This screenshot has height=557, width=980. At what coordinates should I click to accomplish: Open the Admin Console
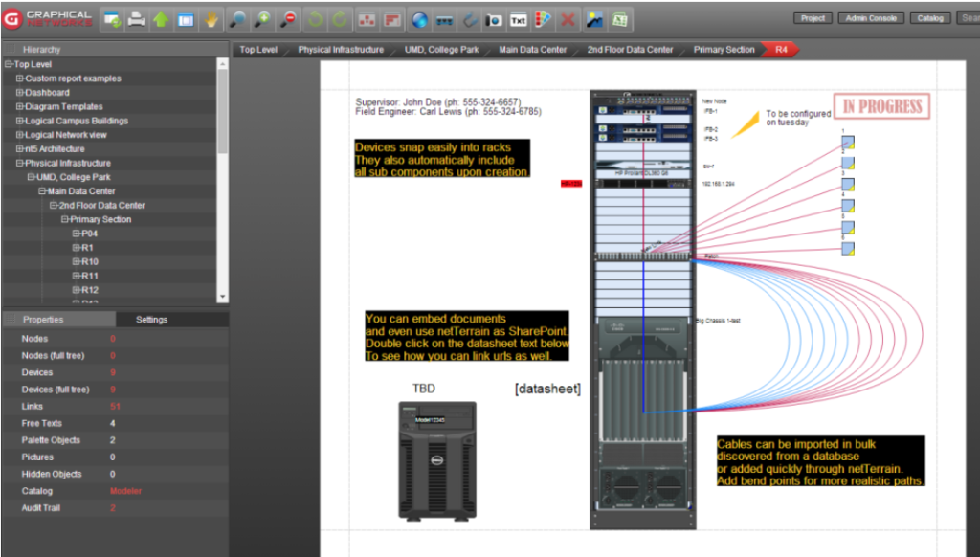(870, 16)
